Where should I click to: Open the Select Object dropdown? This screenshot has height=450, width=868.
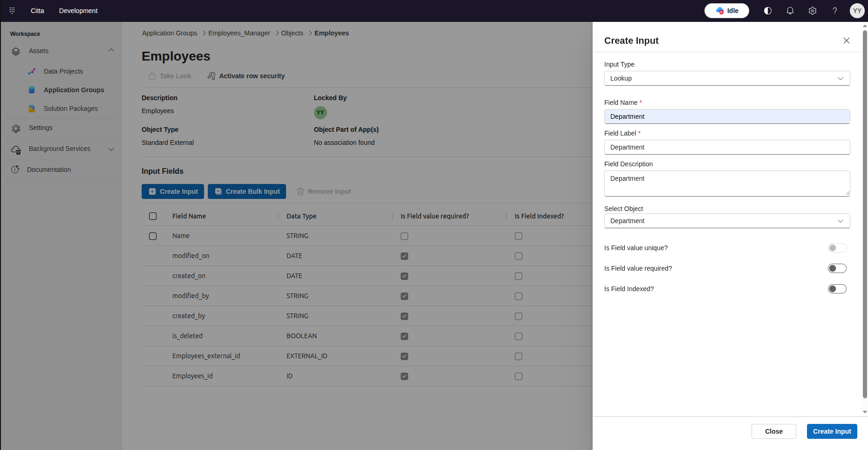tap(727, 221)
